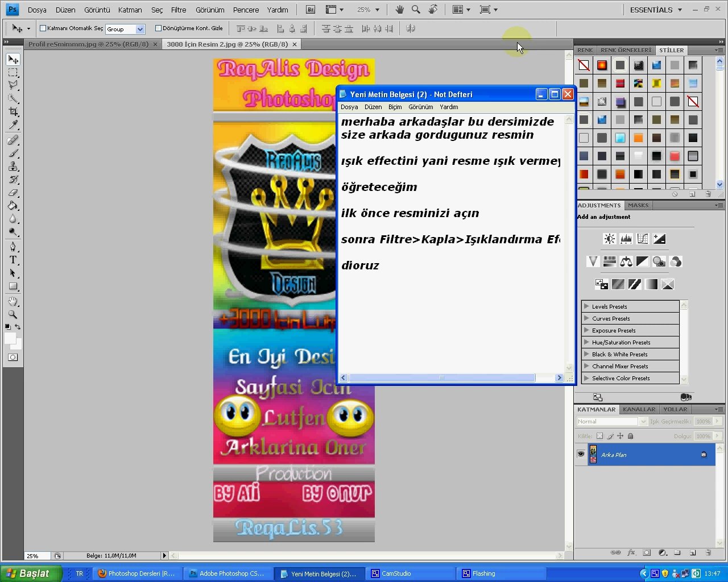Open the ESSENTIALS workspace dropdown
Viewport: 728px width, 582px height.
(x=656, y=10)
